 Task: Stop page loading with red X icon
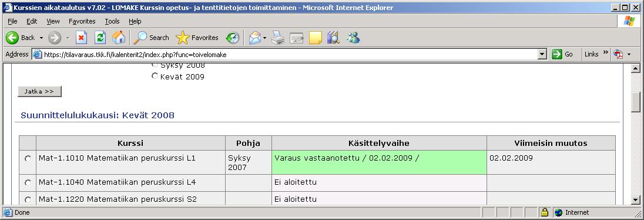coord(81,38)
